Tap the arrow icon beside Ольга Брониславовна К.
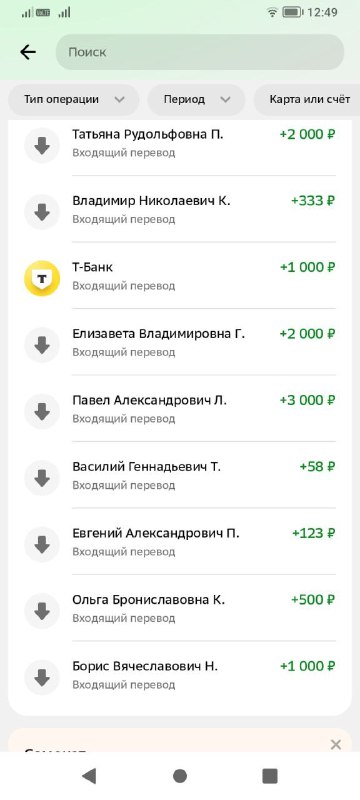The image size is (360, 800). (x=42, y=611)
